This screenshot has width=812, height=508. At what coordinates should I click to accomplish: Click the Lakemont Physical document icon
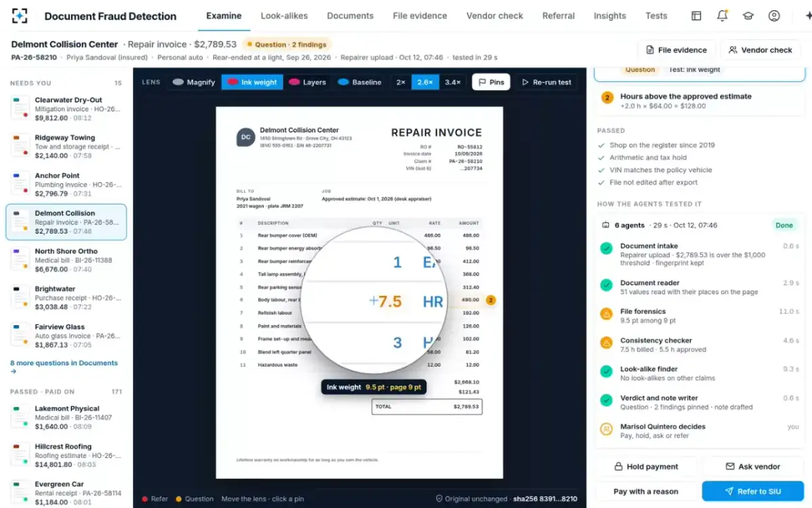click(x=20, y=417)
